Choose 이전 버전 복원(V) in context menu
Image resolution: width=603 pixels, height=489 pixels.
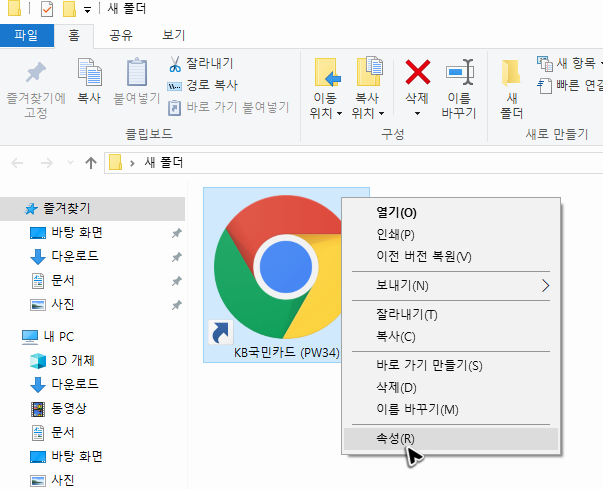coord(451,256)
